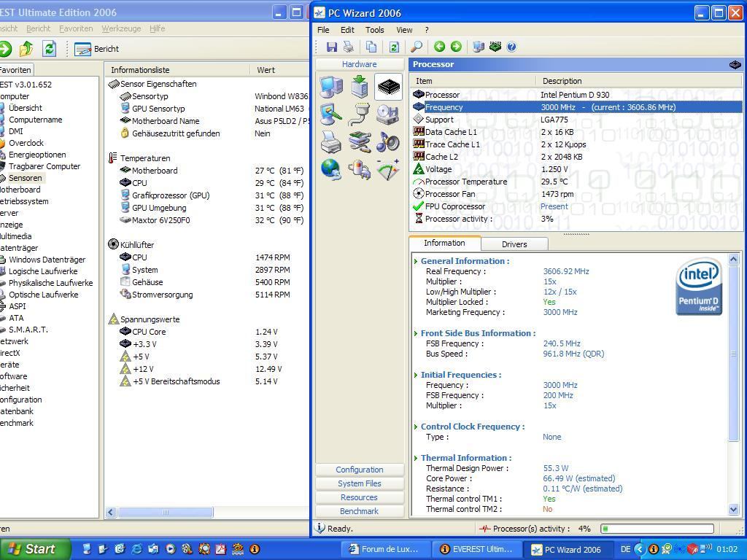Click the computers icon in PC Wizard toolbar

479,47
